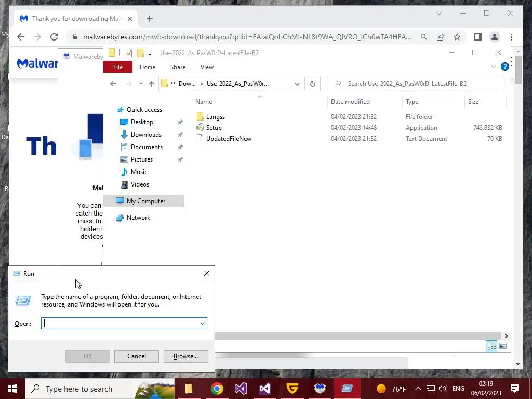Reload the Malwarebytes page in Chrome
This screenshot has height=399, width=532.
(x=54, y=37)
